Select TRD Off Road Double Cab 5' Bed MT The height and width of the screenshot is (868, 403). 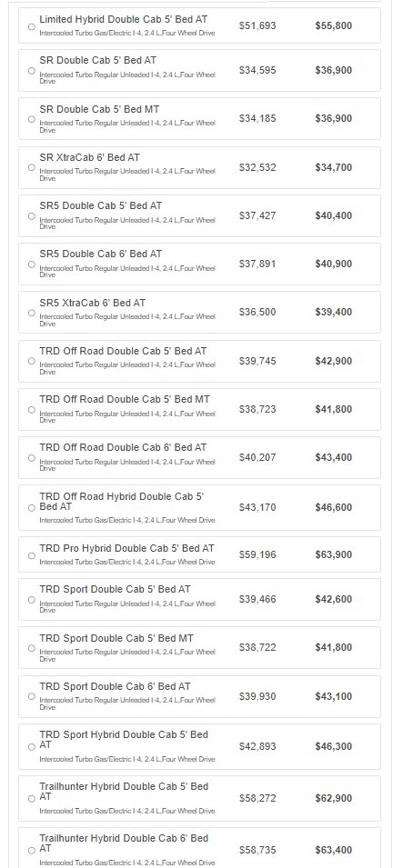click(32, 410)
